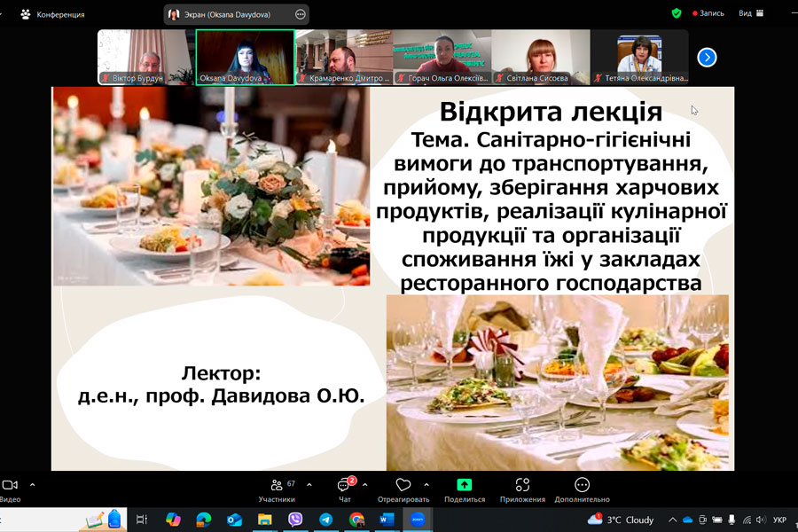Toggle the Видео camera button

(10, 490)
